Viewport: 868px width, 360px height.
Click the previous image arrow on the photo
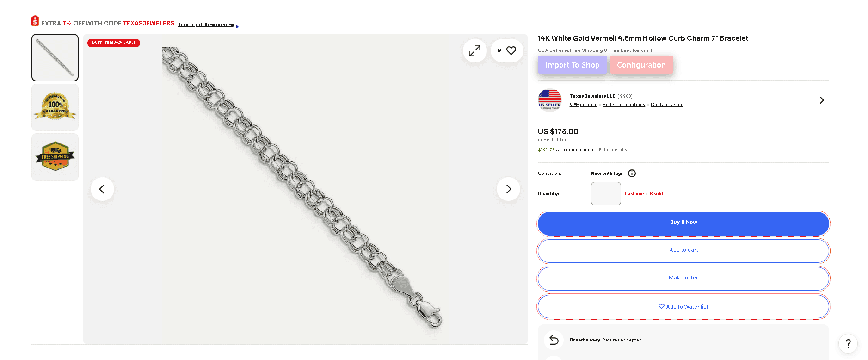pyautogui.click(x=102, y=189)
